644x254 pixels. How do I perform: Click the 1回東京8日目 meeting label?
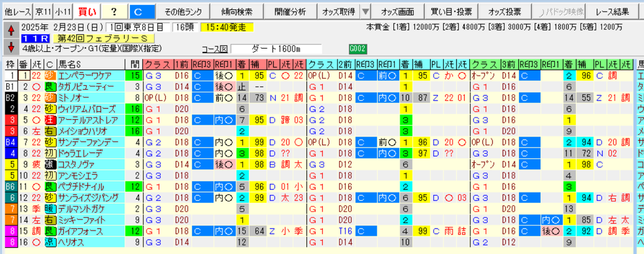point(137,27)
